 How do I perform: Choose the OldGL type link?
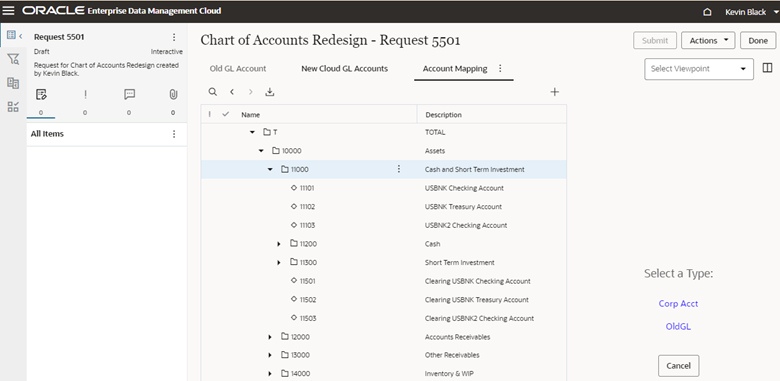(x=678, y=327)
